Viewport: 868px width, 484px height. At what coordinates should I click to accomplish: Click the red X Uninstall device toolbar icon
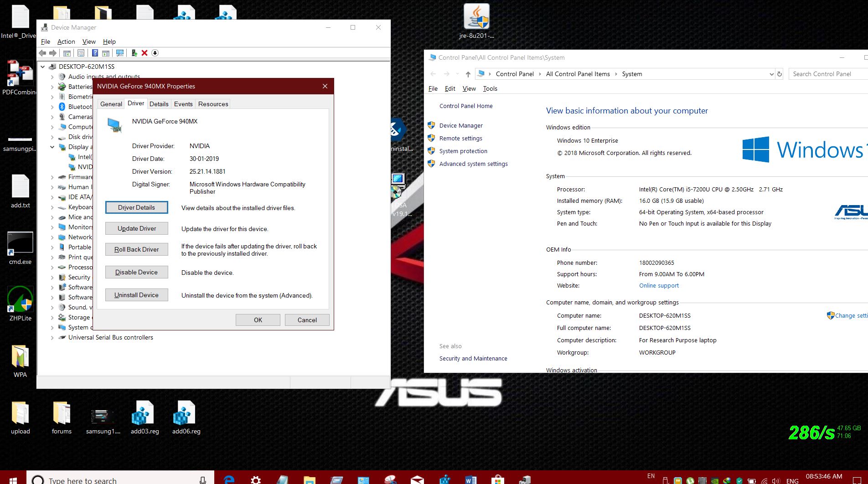click(x=145, y=53)
